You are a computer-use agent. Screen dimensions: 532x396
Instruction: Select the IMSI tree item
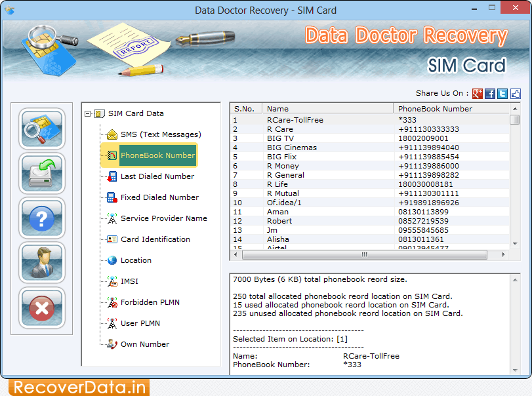coord(129,281)
